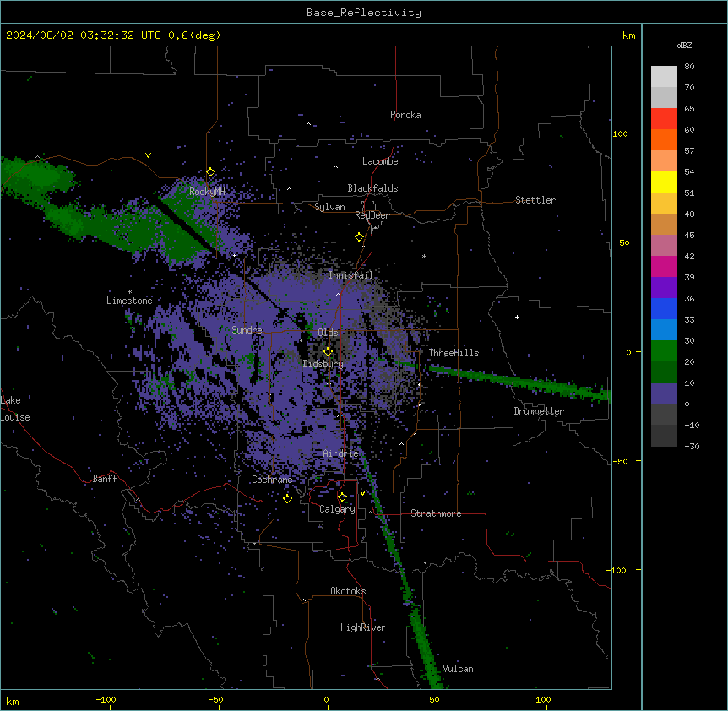728x711 pixels.
Task: Click the Sundre label
Action: (x=247, y=330)
